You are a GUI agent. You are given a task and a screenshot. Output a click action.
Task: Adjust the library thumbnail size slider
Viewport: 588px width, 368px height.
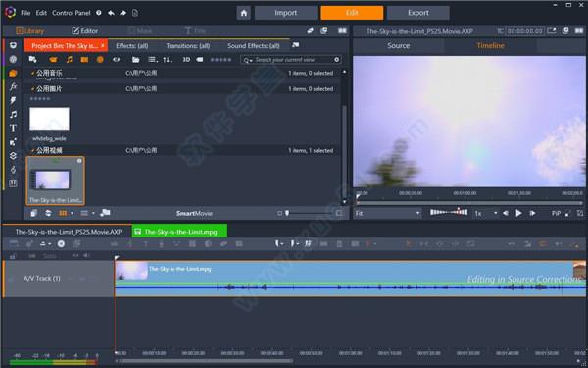pyautogui.click(x=287, y=213)
